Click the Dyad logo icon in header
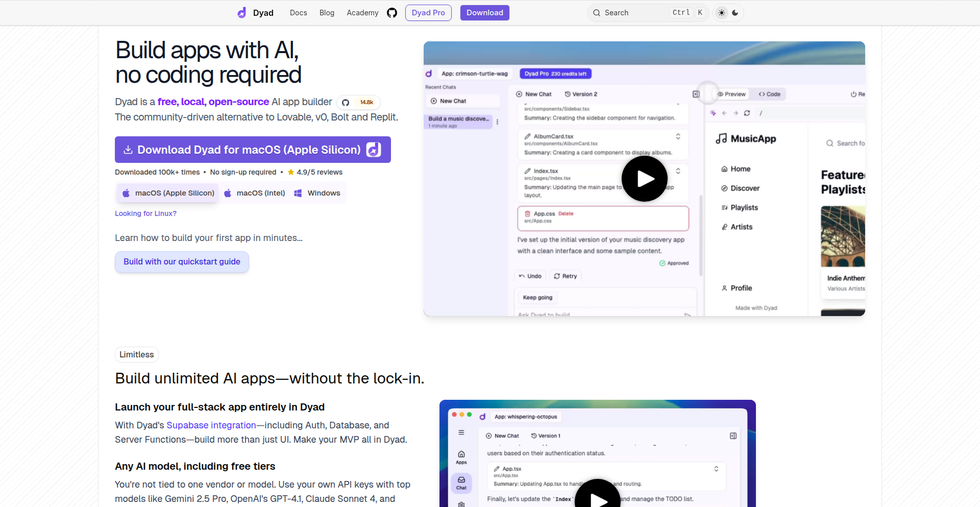The width and height of the screenshot is (980, 507). pos(242,13)
